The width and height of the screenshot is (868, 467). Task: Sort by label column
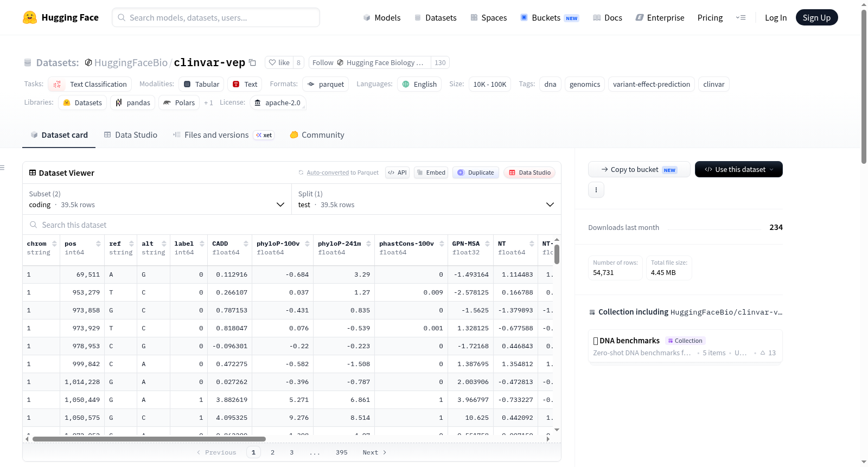click(202, 244)
